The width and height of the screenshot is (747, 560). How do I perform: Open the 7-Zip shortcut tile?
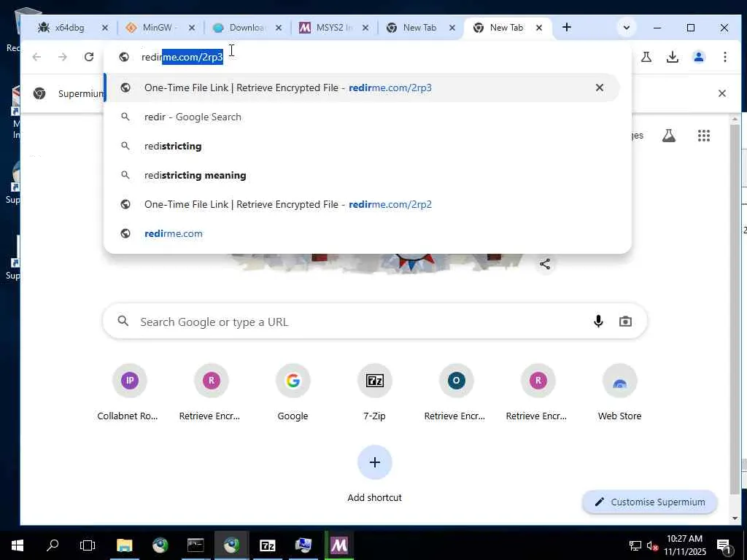tap(374, 393)
